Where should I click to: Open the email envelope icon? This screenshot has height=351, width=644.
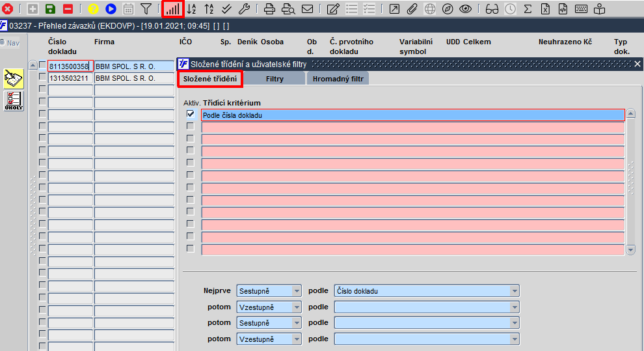pos(307,8)
